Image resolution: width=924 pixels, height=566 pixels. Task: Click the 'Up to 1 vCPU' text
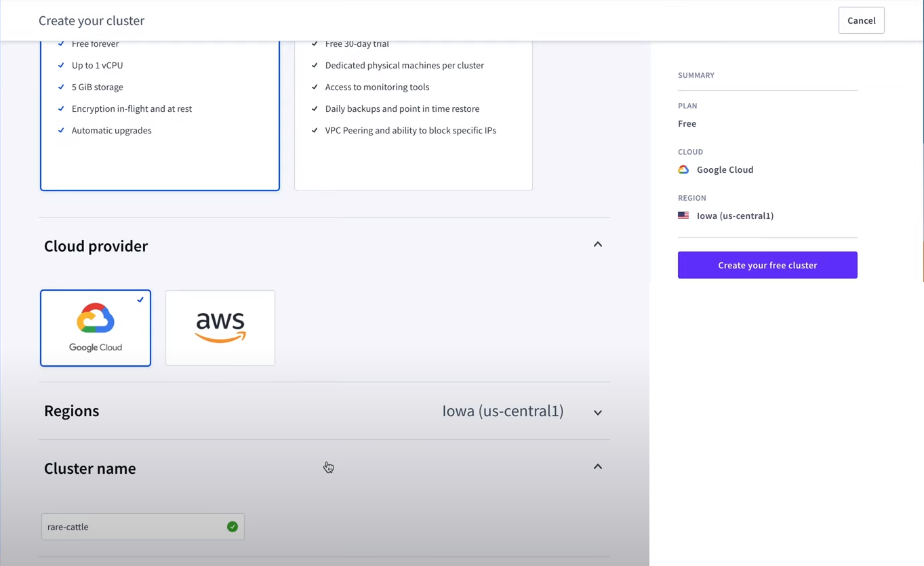pyautogui.click(x=98, y=65)
